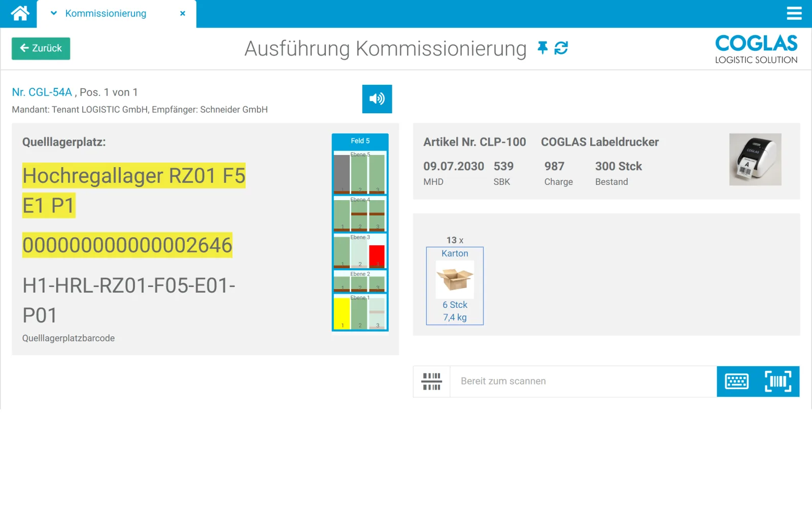
Task: Open the hamburger main menu
Action: 794,13
